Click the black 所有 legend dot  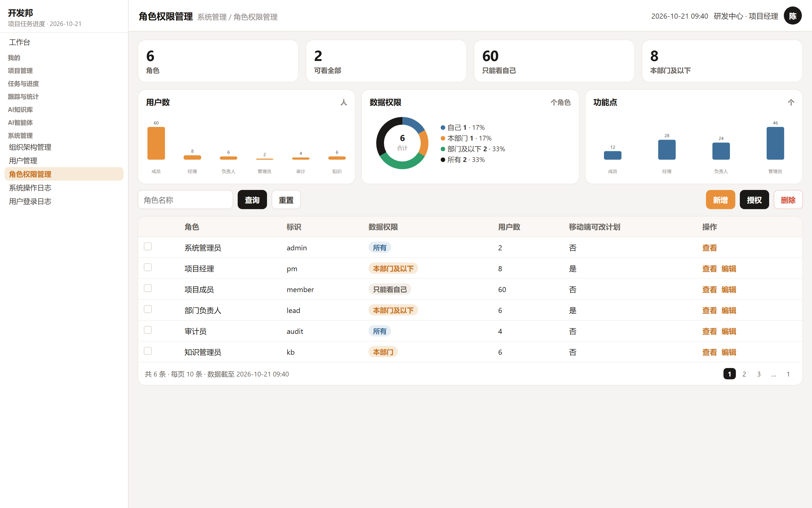[x=443, y=160]
